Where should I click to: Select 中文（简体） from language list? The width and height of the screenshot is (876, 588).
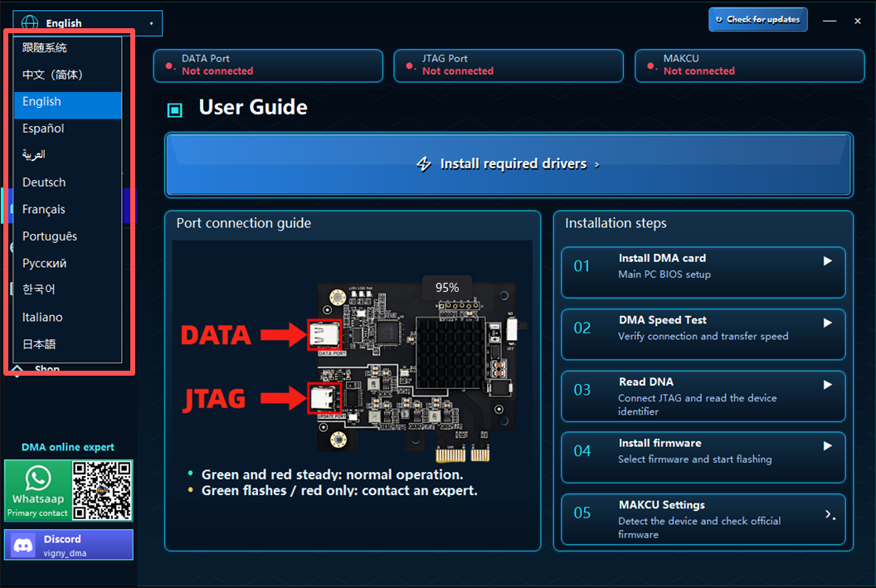click(67, 75)
